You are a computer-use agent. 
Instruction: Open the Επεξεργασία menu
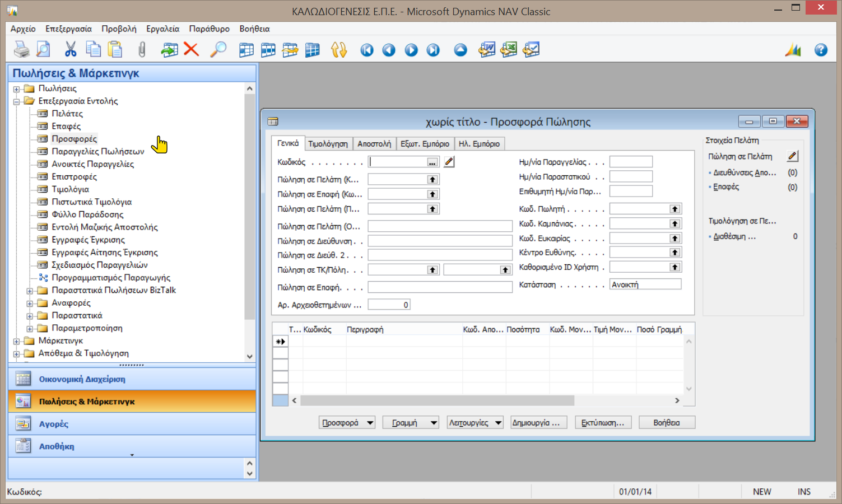click(68, 29)
